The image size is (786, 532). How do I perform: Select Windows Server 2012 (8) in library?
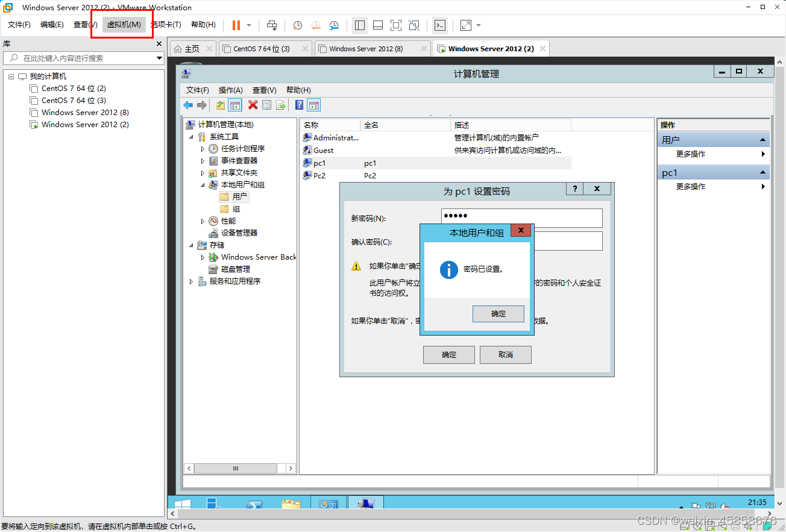tap(85, 113)
